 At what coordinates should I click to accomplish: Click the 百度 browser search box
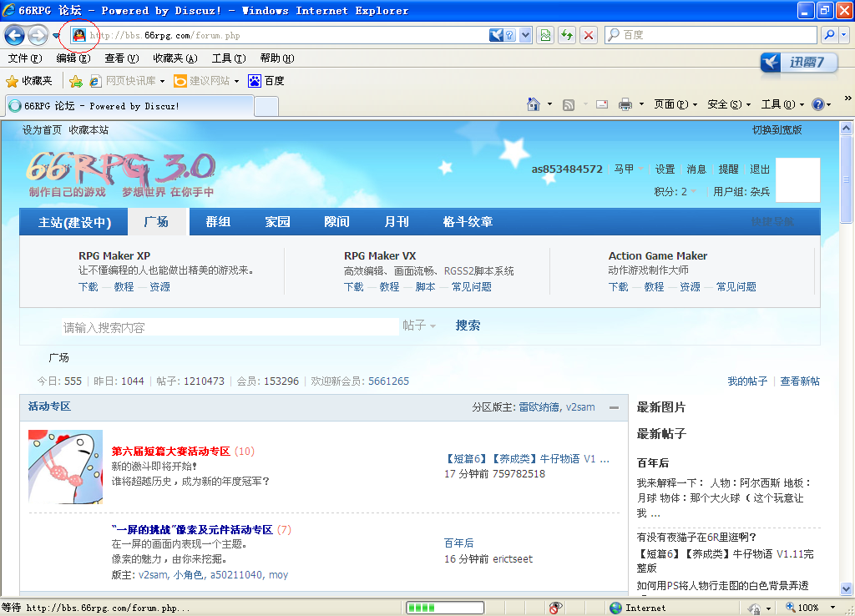coord(711,35)
